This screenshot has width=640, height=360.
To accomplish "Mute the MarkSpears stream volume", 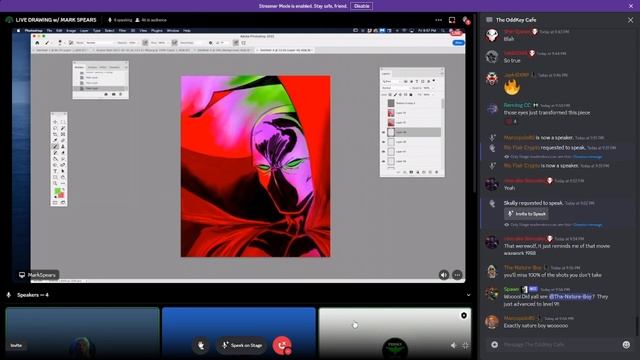I will pos(444,275).
